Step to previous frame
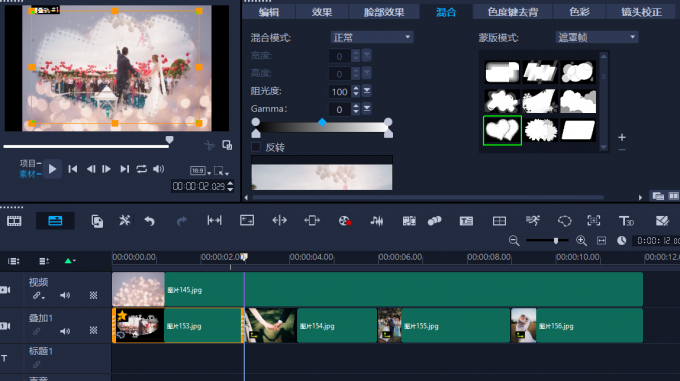The height and width of the screenshot is (381, 680). point(91,169)
